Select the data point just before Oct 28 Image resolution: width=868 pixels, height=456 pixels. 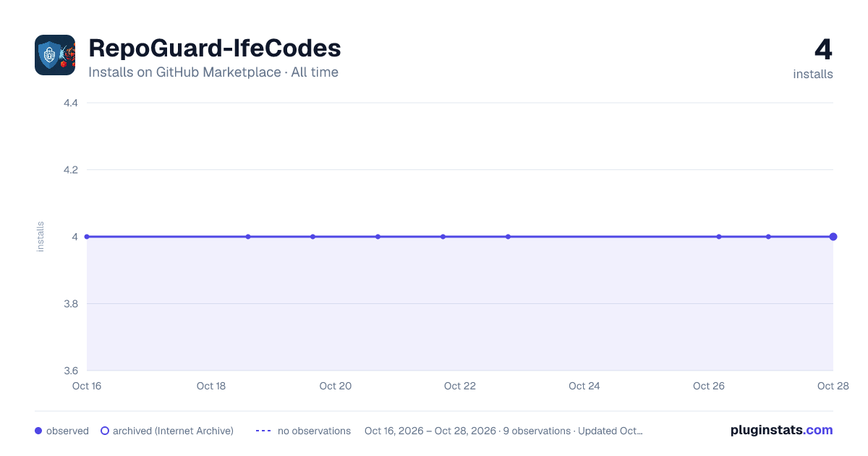coord(768,237)
